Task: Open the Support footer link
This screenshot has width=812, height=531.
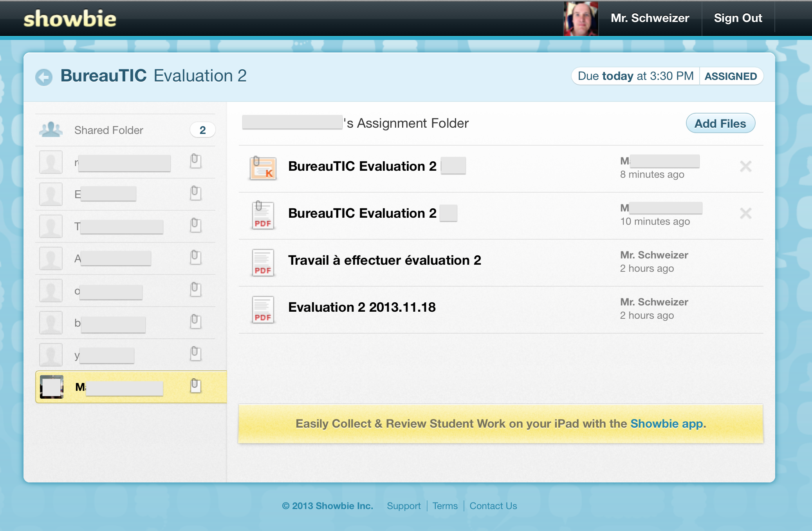Action: click(x=403, y=506)
